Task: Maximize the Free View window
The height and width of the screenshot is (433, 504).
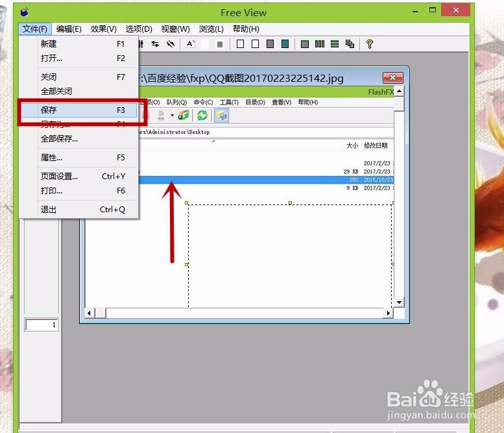Action: (x=433, y=10)
